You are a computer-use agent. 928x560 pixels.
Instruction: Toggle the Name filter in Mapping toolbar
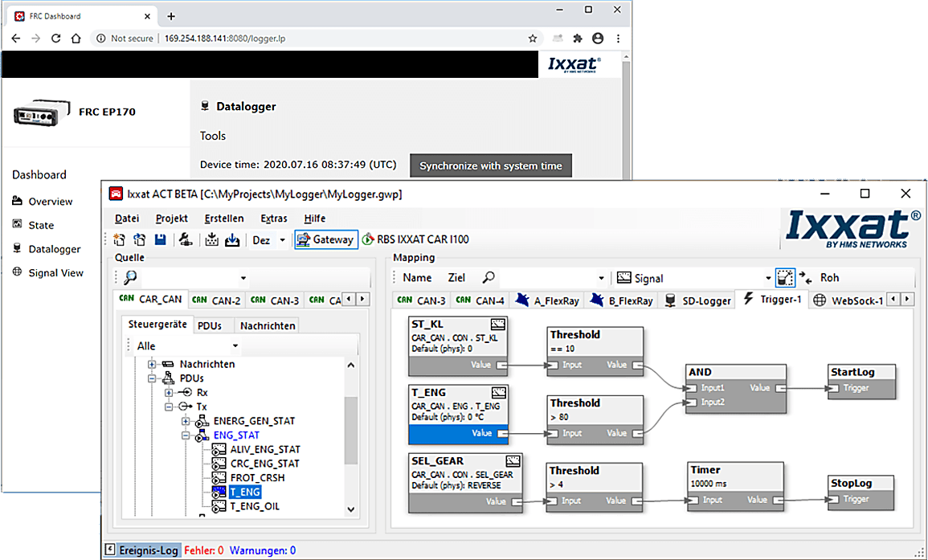point(417,278)
